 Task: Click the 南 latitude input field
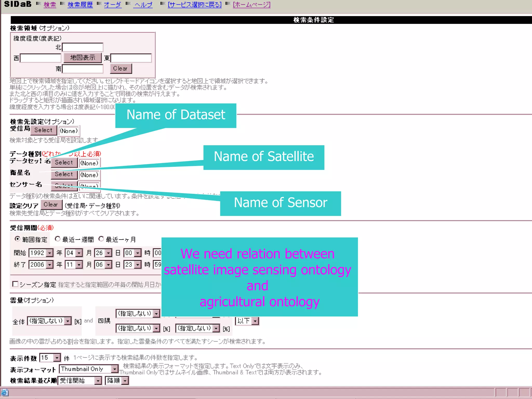tap(83, 69)
